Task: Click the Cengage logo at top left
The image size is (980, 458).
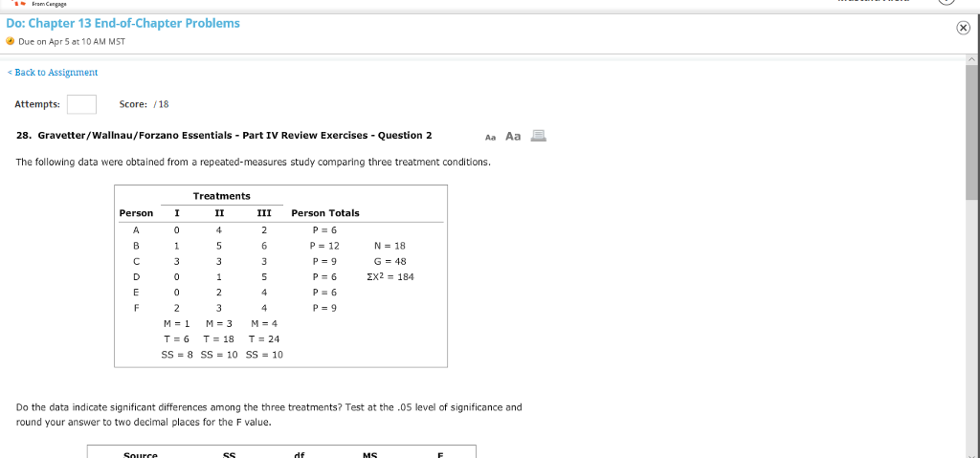Action: 40,3
